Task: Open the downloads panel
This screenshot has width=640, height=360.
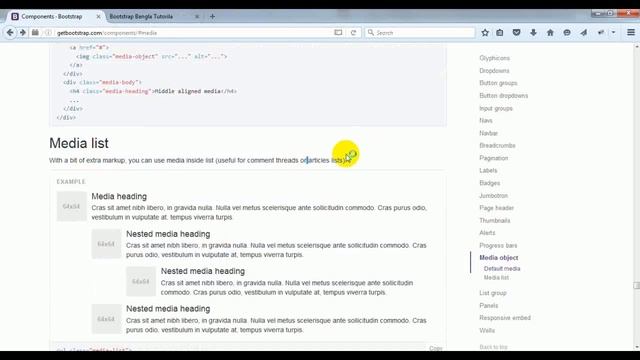Action: pos(533,33)
